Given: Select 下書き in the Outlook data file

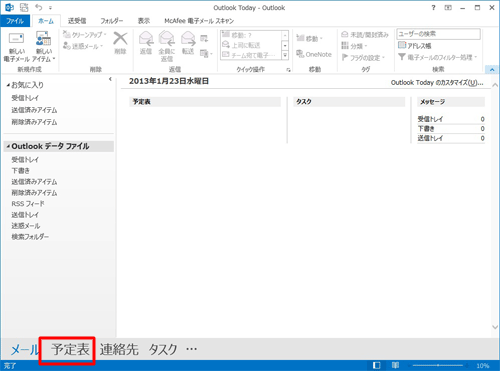Looking at the screenshot, I should pos(20,170).
